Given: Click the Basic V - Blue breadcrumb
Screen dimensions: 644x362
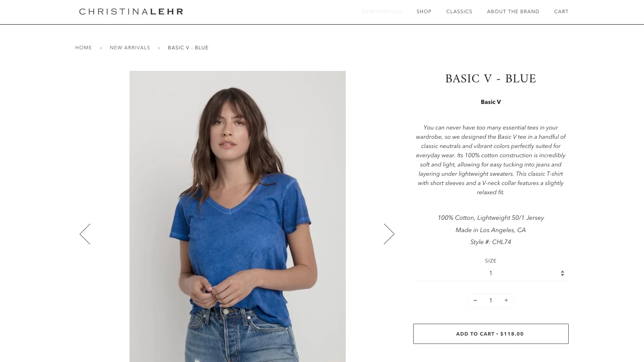Looking at the screenshot, I should coord(188,48).
